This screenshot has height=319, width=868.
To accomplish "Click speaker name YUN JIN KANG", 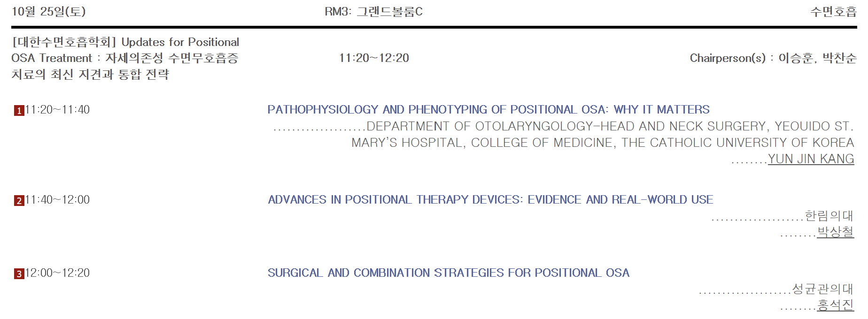I will [x=811, y=159].
